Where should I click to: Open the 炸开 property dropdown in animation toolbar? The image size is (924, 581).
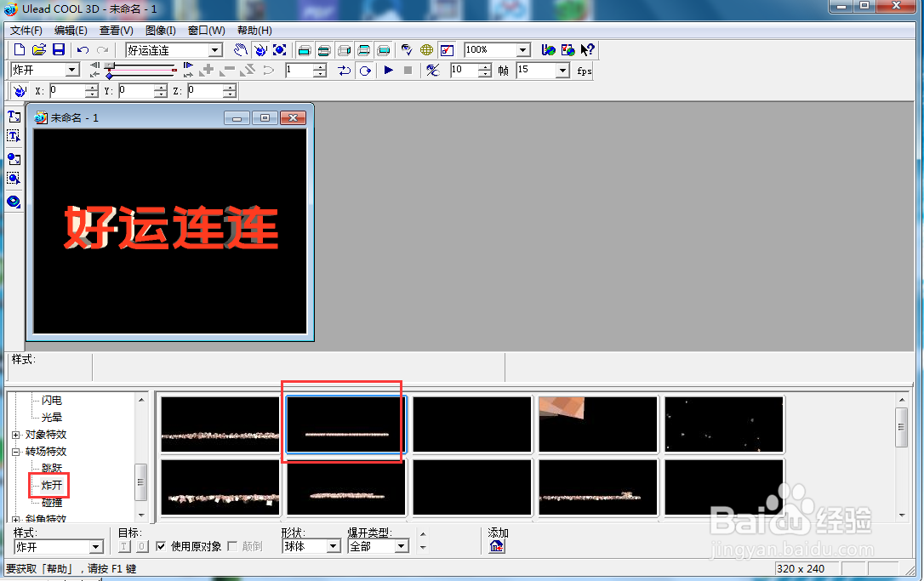pyautogui.click(x=72, y=70)
